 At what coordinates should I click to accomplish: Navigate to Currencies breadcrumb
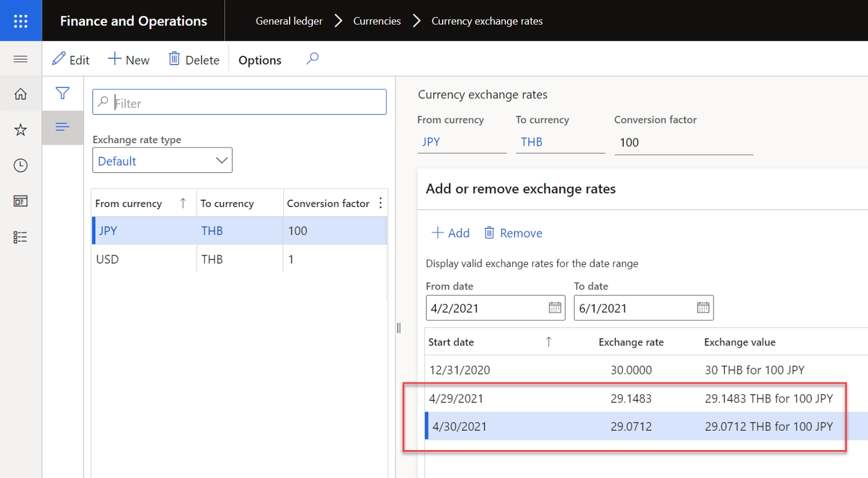click(x=377, y=21)
